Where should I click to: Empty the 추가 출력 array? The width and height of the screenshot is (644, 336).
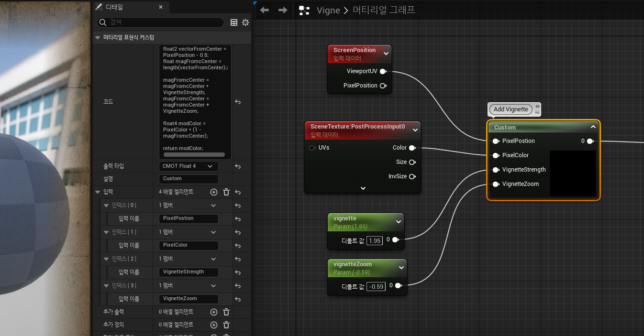(226, 312)
